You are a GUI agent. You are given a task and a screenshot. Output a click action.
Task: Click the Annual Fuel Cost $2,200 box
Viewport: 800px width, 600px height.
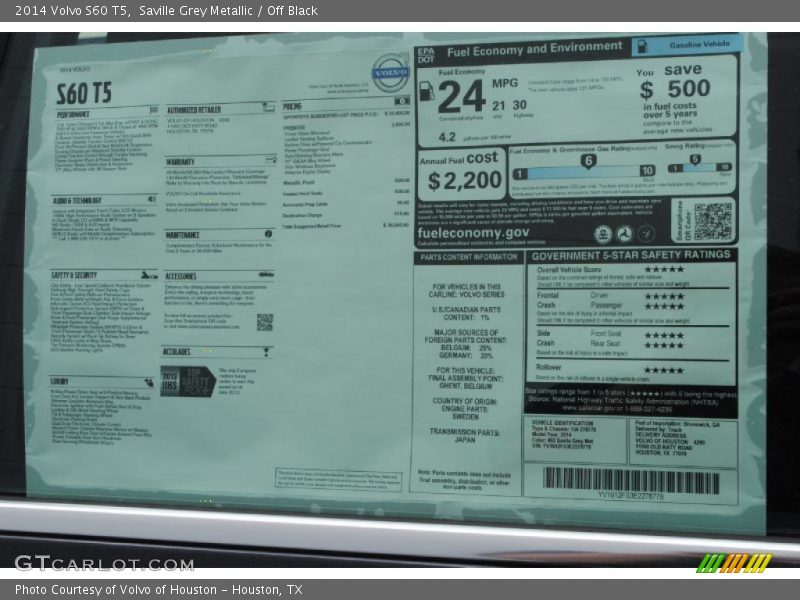[462, 174]
